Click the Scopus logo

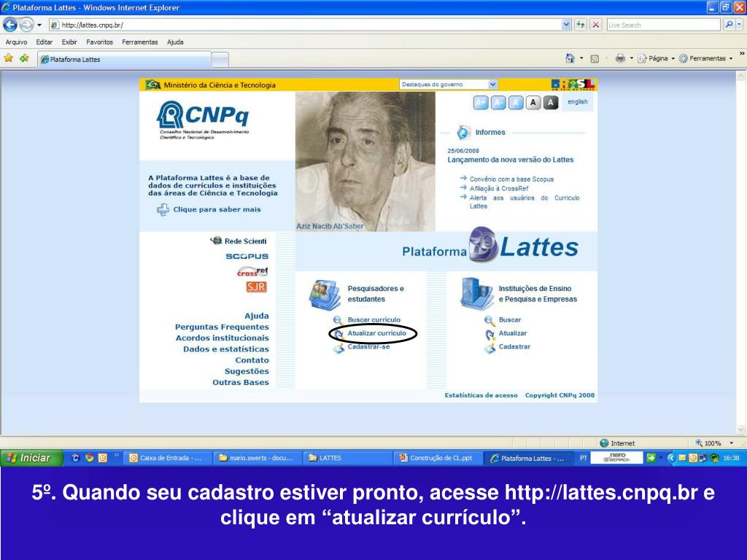coord(247,256)
